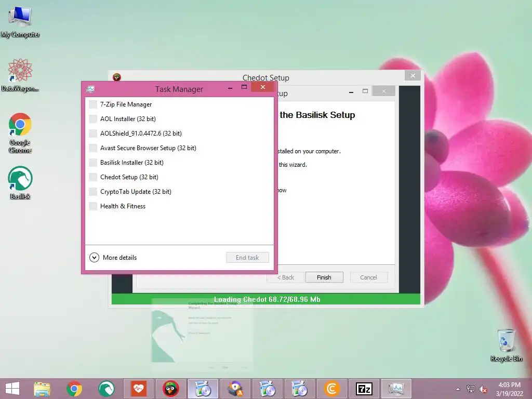Click Back in Basilisk Setup wizard
The height and width of the screenshot is (399, 532).
click(x=286, y=277)
